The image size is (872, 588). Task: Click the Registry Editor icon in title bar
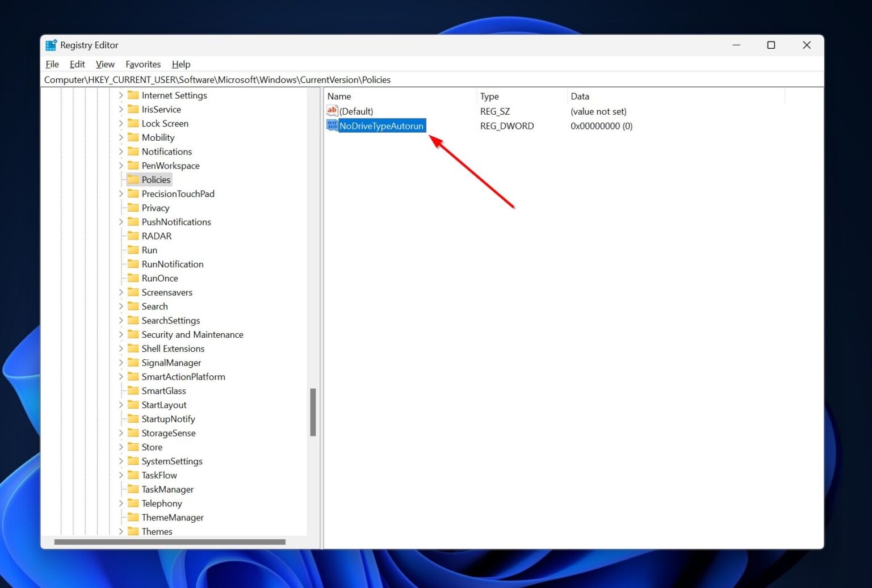(x=51, y=45)
